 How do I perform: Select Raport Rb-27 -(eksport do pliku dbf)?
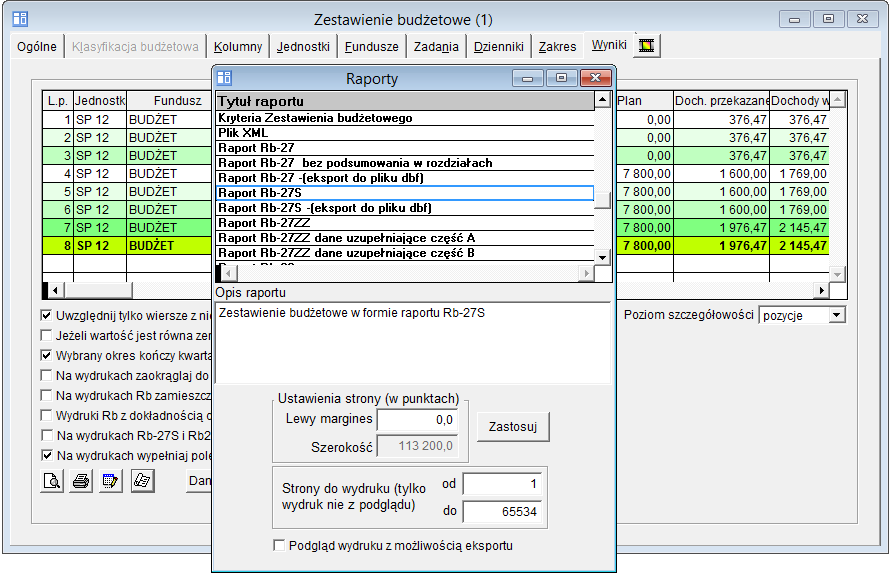coord(405,178)
